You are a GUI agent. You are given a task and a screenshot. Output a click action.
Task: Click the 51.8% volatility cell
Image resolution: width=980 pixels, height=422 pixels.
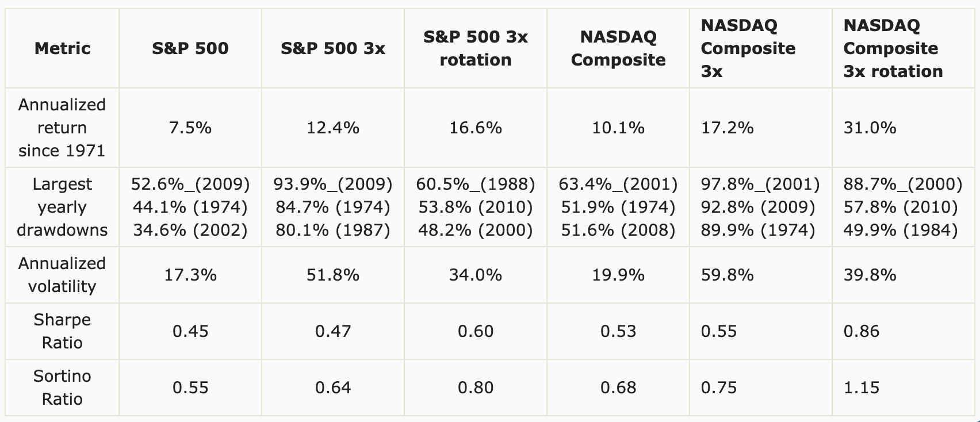[x=333, y=275]
